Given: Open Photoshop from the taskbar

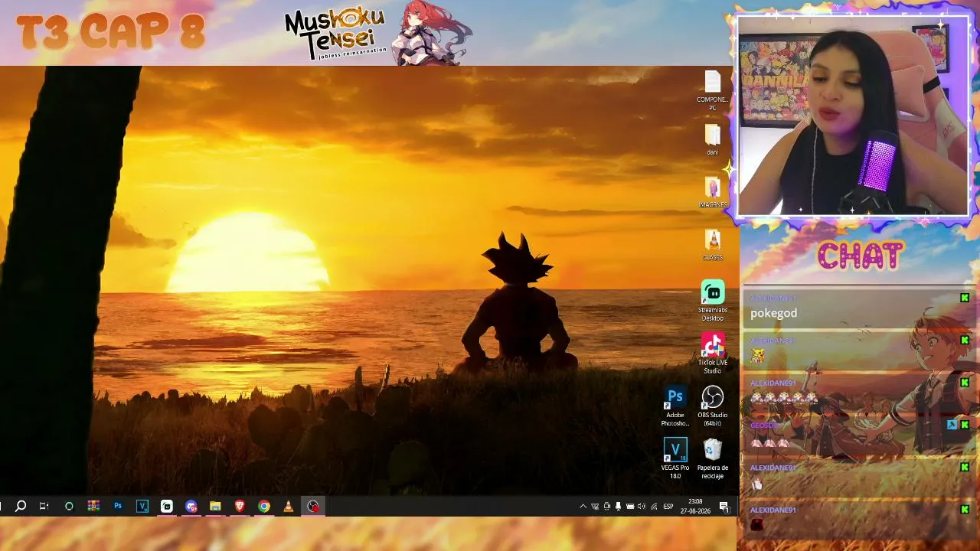Looking at the screenshot, I should [x=118, y=506].
